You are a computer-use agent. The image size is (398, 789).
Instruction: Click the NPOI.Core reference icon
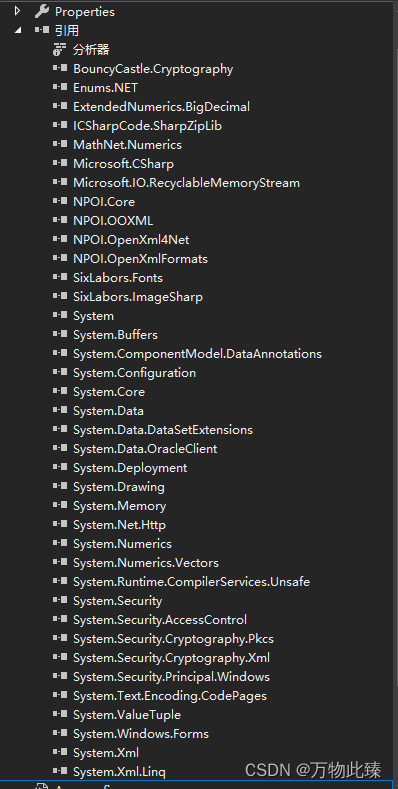point(60,201)
